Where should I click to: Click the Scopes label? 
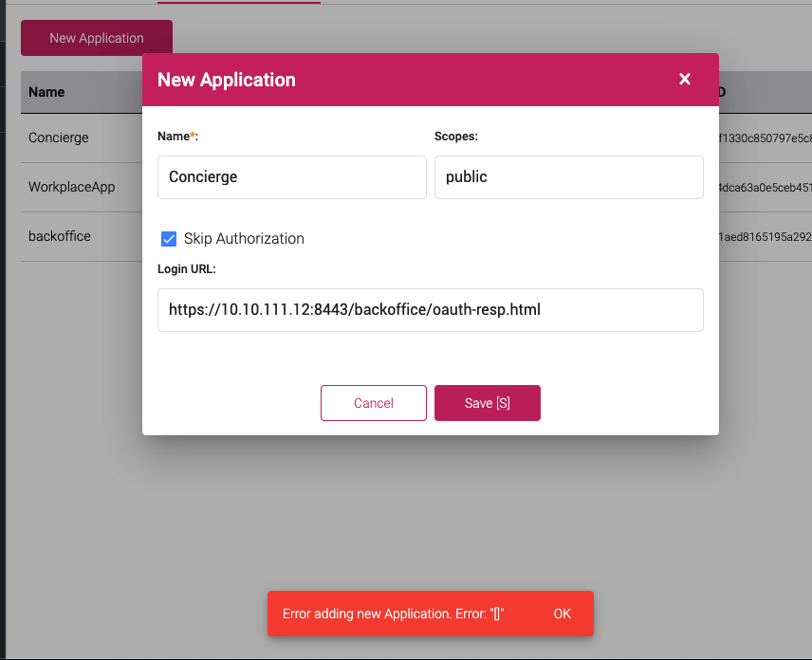pos(455,137)
